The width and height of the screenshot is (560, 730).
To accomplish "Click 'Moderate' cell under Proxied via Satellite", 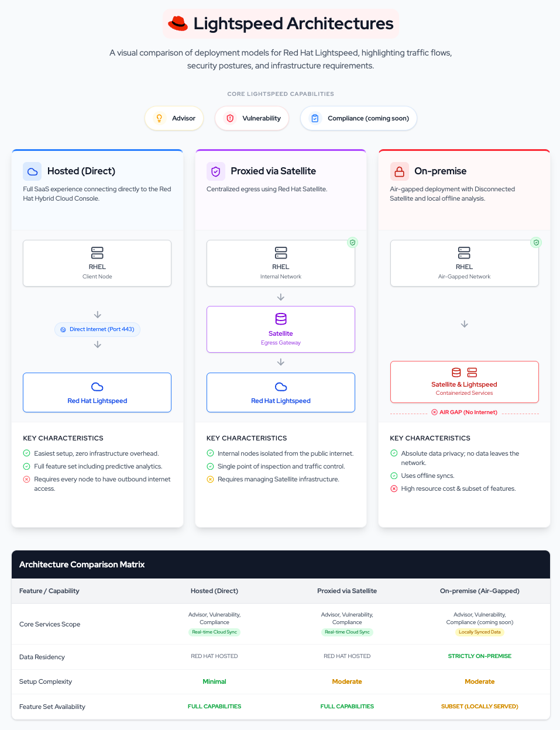I will [347, 681].
